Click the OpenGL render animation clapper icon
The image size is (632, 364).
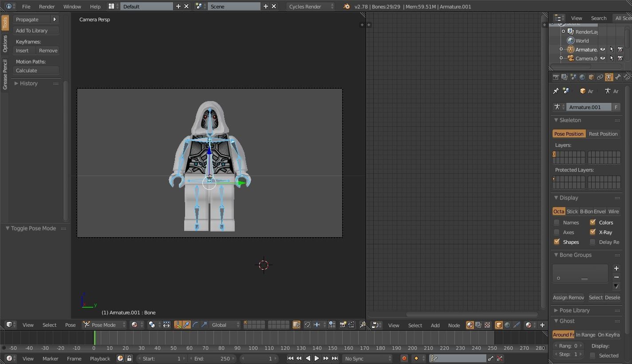(352, 325)
